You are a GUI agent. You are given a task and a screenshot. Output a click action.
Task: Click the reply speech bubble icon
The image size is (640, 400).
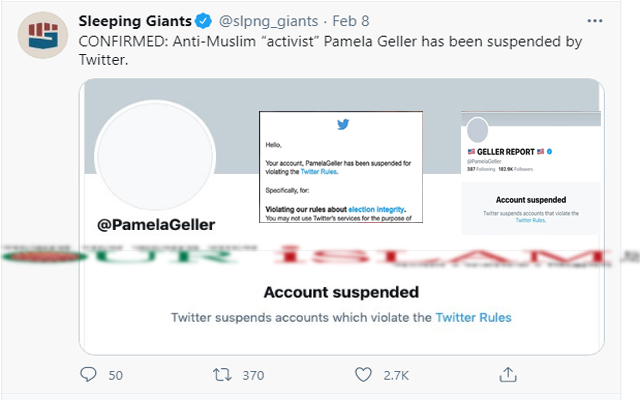point(88,374)
